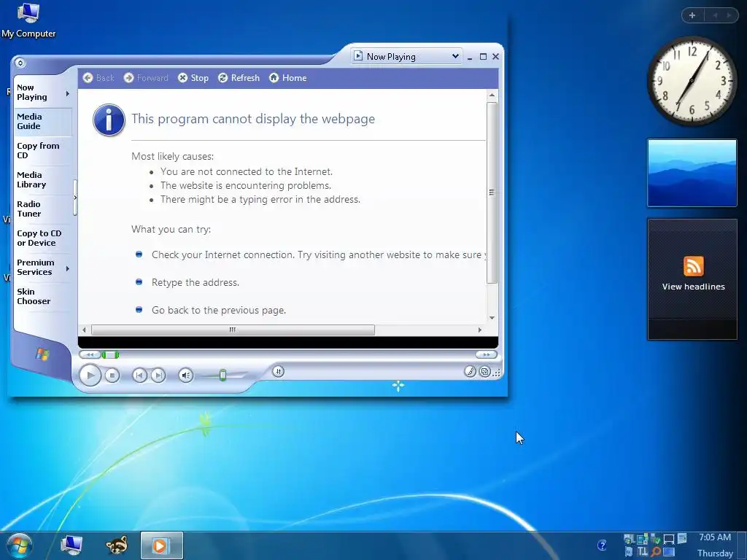This screenshot has height=560, width=747.
Task: Open the computer icon on the taskbar
Action: (x=71, y=545)
